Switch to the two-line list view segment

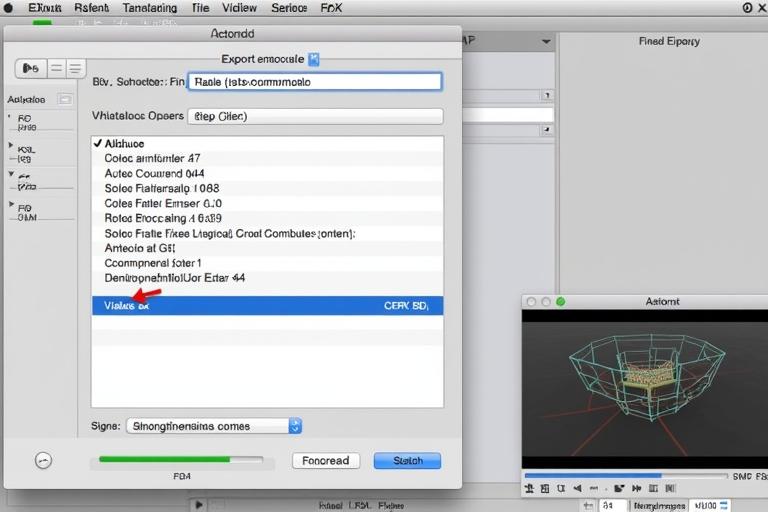click(57, 69)
